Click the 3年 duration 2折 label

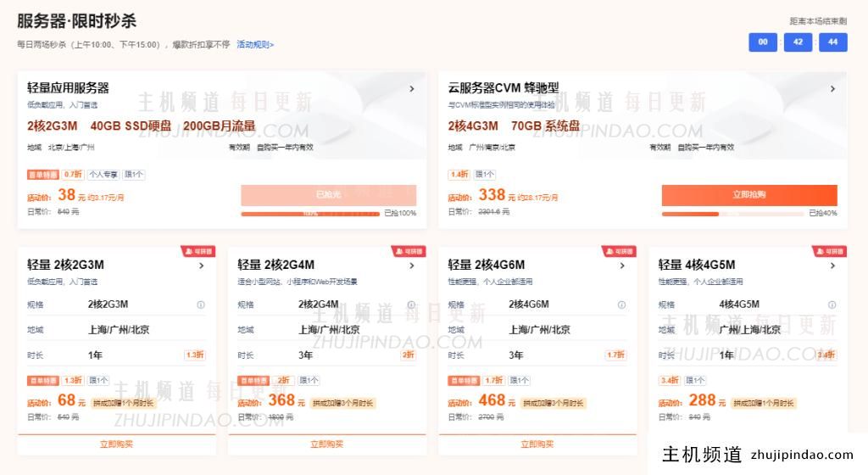(409, 355)
